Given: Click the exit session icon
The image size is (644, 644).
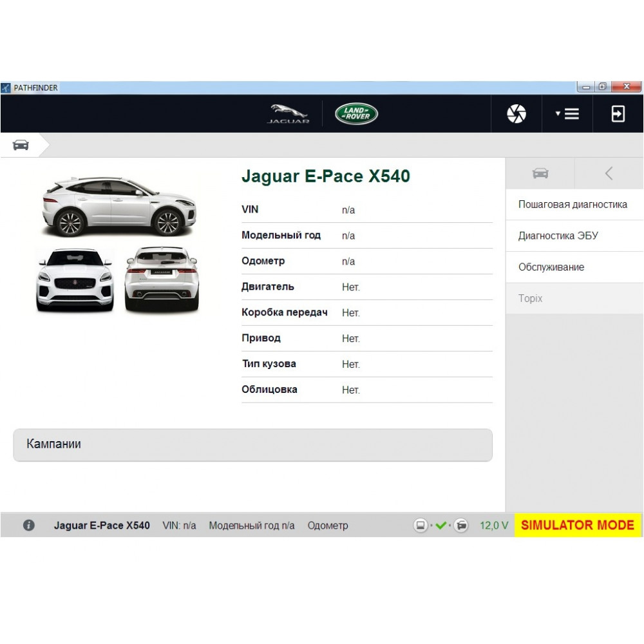Looking at the screenshot, I should 618,114.
